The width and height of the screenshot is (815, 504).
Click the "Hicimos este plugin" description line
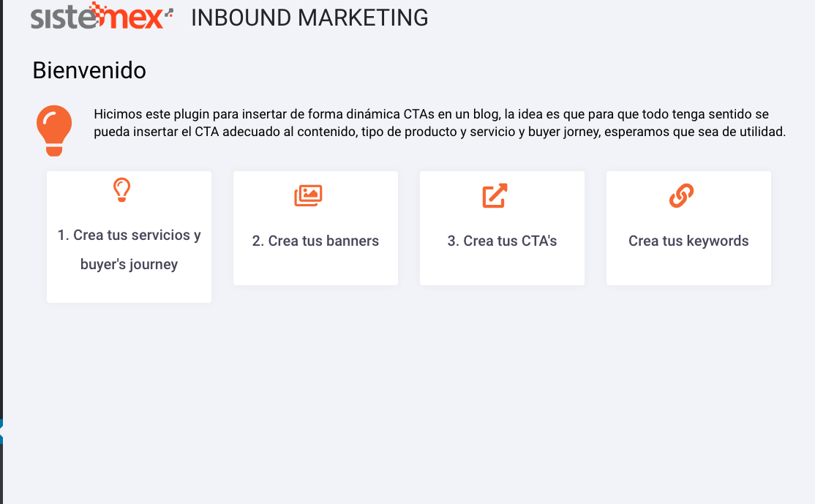point(432,114)
